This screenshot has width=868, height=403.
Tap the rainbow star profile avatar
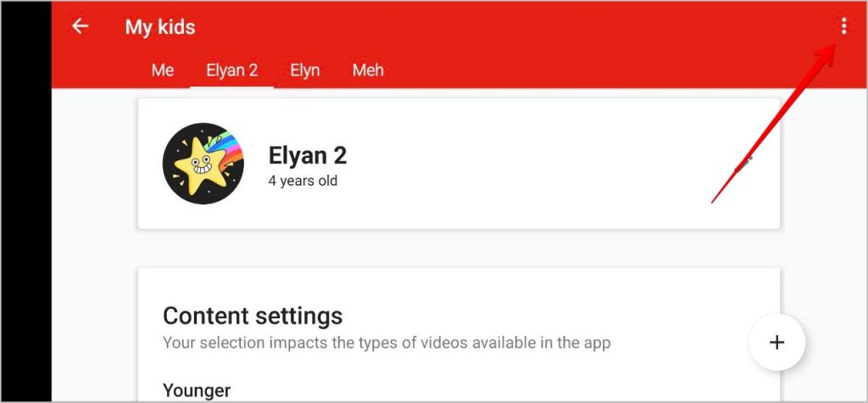tap(203, 164)
